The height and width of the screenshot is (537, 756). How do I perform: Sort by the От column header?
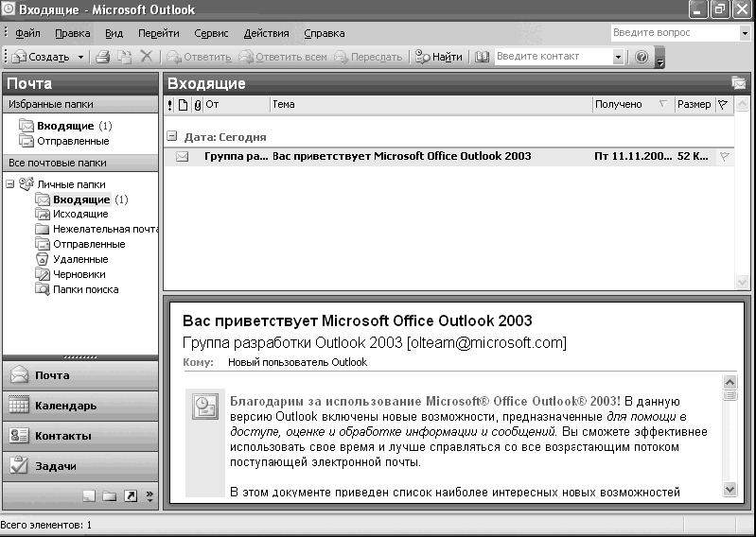pos(237,105)
